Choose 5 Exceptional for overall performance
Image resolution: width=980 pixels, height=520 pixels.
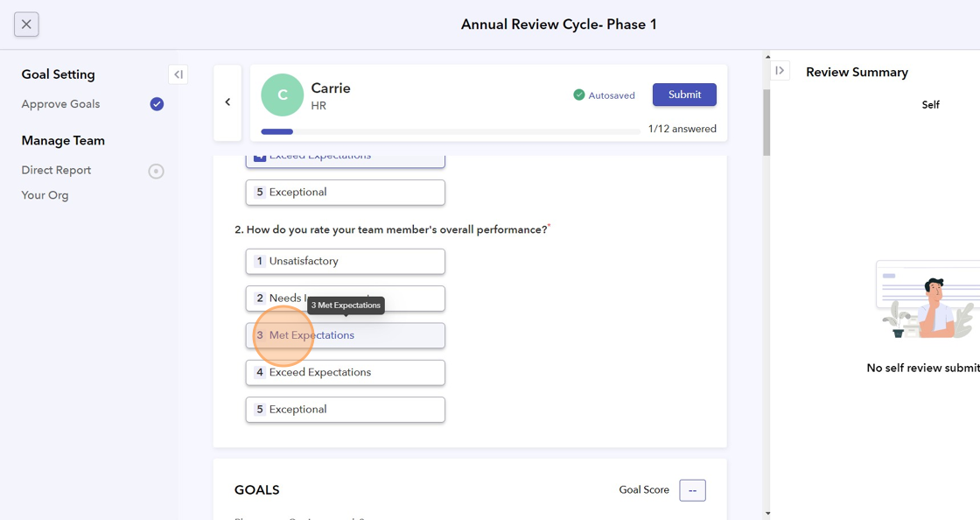click(x=345, y=409)
